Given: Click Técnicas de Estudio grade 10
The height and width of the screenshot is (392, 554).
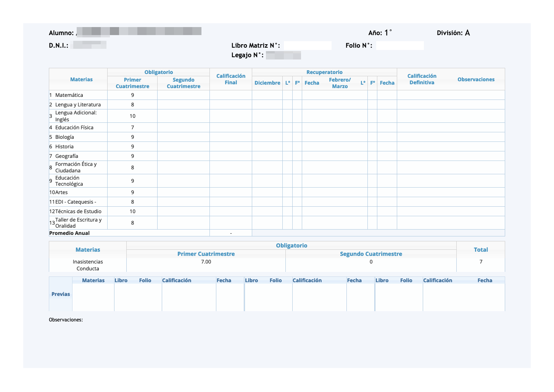Looking at the screenshot, I should pos(132,211).
